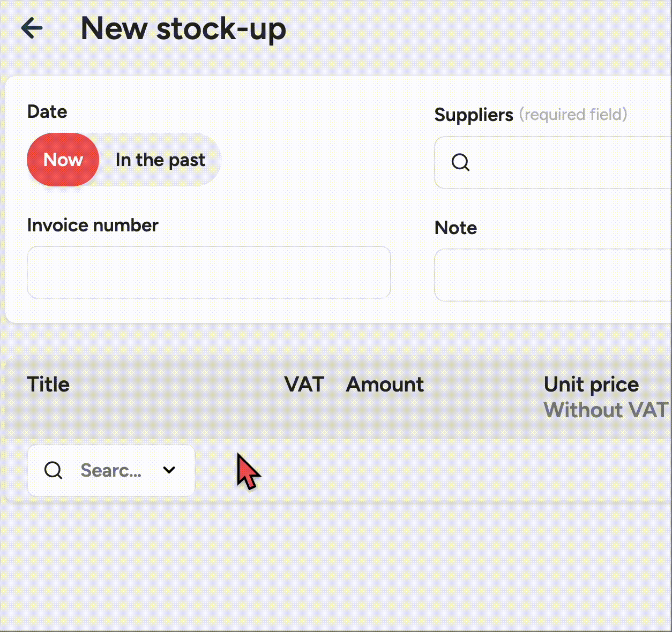Image resolution: width=672 pixels, height=632 pixels.
Task: Click the VAT column header
Action: tap(304, 385)
